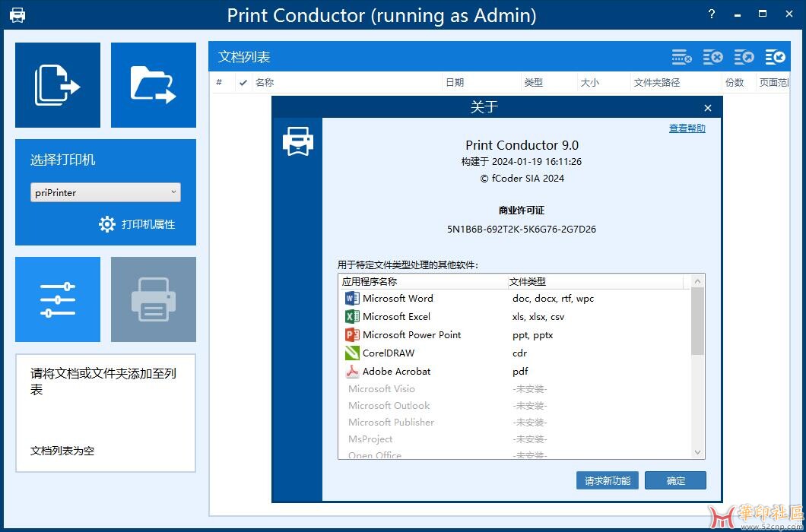This screenshot has height=532, width=806.
Task: Click the license key 5N1B6B-692T2K-5K6G76-2G7D26
Action: tap(521, 230)
